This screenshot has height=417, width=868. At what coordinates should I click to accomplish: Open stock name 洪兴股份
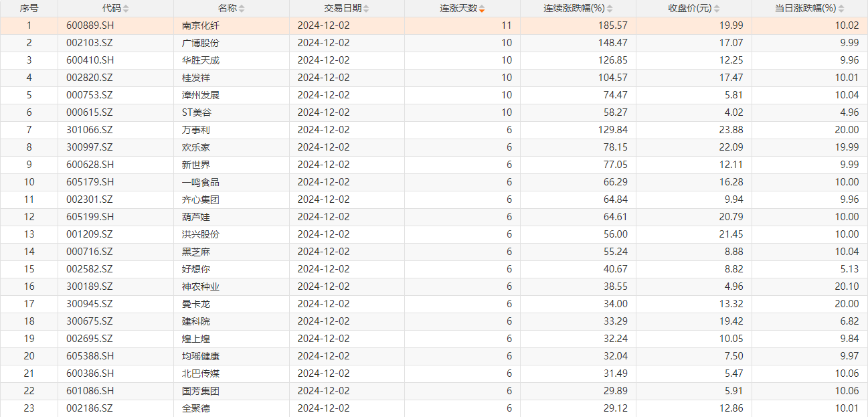pyautogui.click(x=201, y=234)
